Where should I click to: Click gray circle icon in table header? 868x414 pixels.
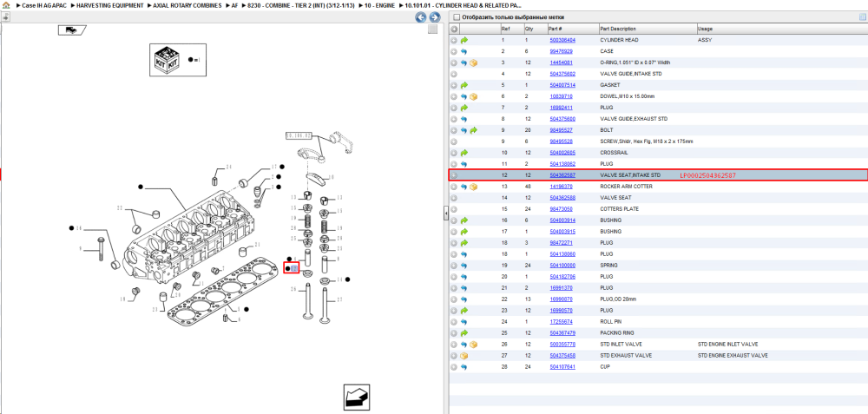454,29
